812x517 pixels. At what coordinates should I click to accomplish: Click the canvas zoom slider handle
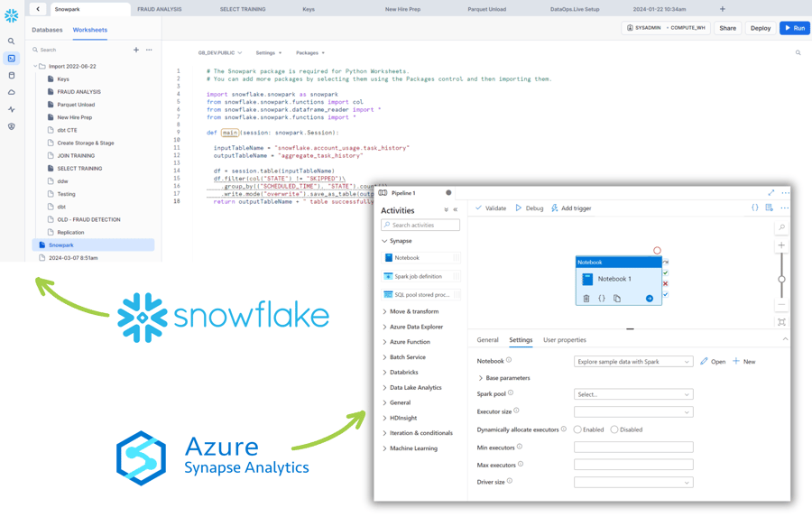[x=781, y=279]
